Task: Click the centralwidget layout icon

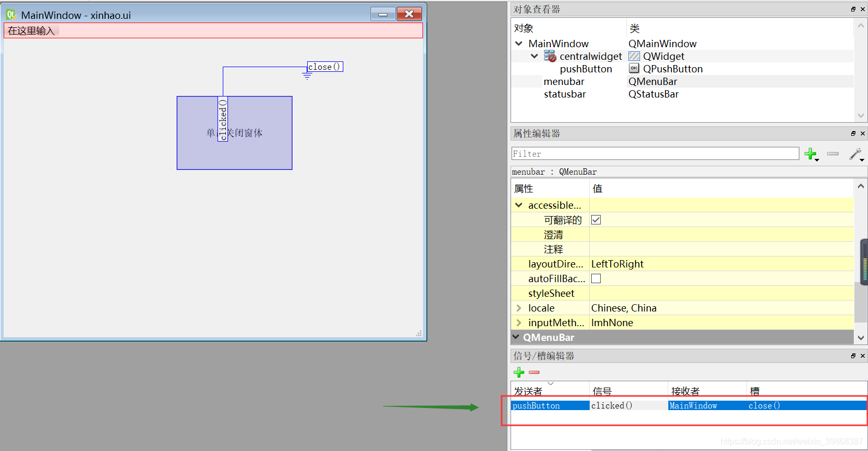Action: click(x=550, y=56)
